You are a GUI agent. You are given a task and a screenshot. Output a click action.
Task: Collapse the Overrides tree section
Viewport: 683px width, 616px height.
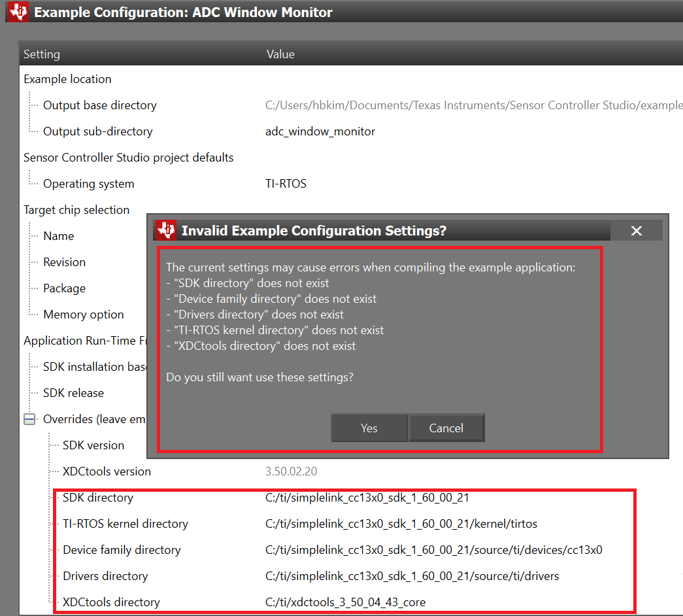(29, 419)
